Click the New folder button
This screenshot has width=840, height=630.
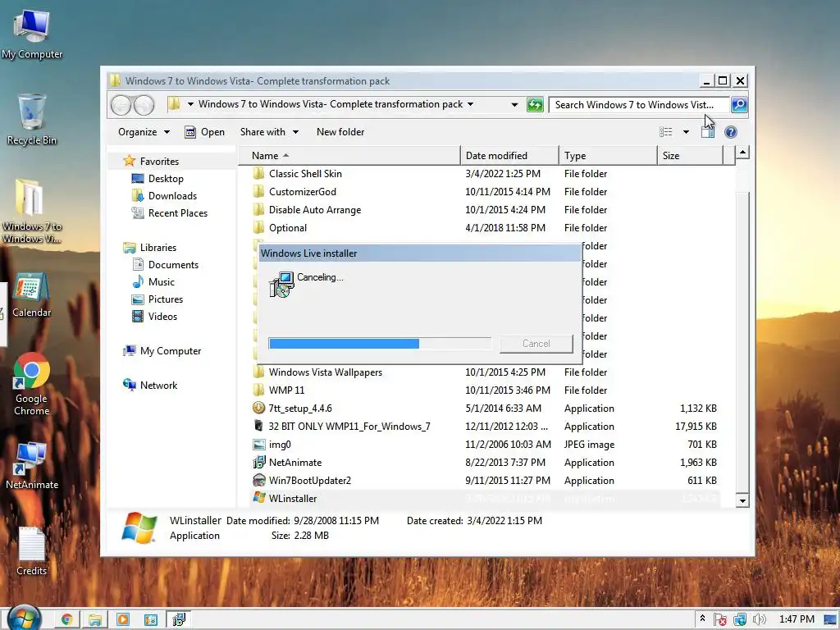coord(340,132)
